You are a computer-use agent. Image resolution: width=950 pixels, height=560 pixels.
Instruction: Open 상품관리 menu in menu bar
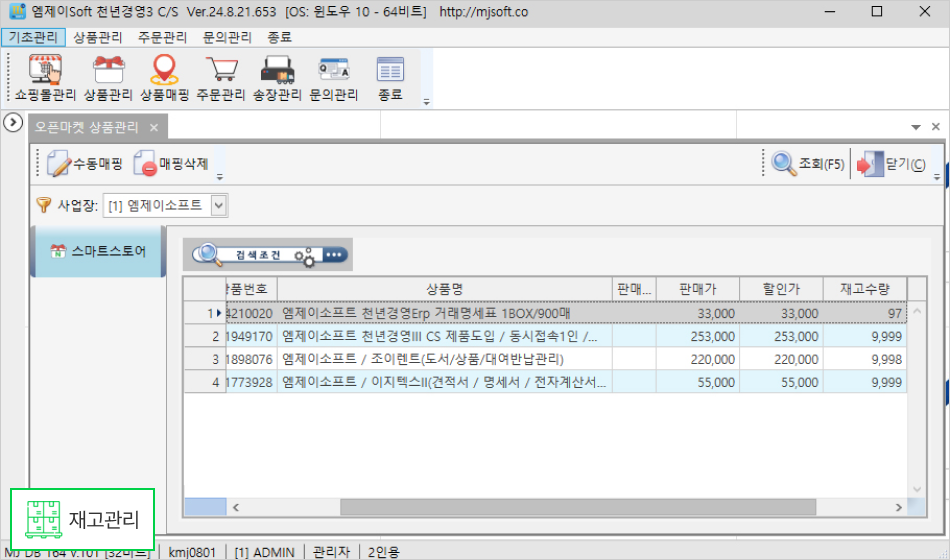[98, 37]
